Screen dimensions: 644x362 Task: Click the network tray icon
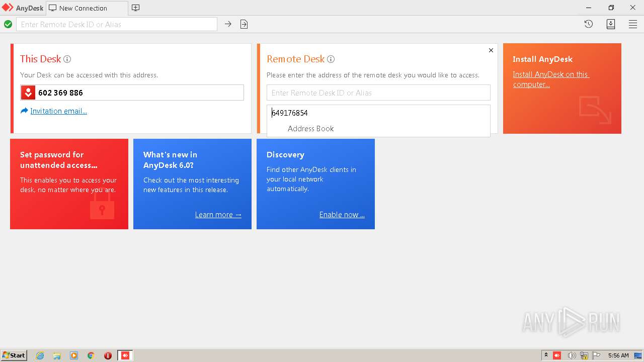tap(584, 355)
